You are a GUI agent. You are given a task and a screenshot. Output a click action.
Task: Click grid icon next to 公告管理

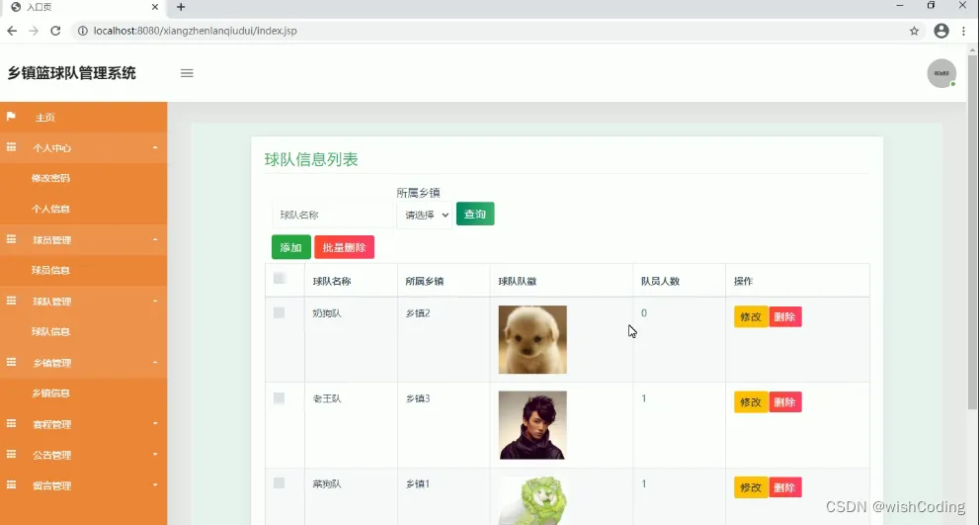[x=11, y=454]
